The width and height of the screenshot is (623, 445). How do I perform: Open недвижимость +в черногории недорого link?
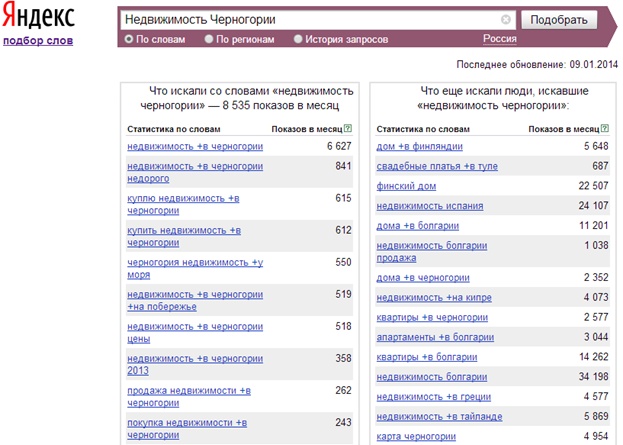(x=195, y=172)
